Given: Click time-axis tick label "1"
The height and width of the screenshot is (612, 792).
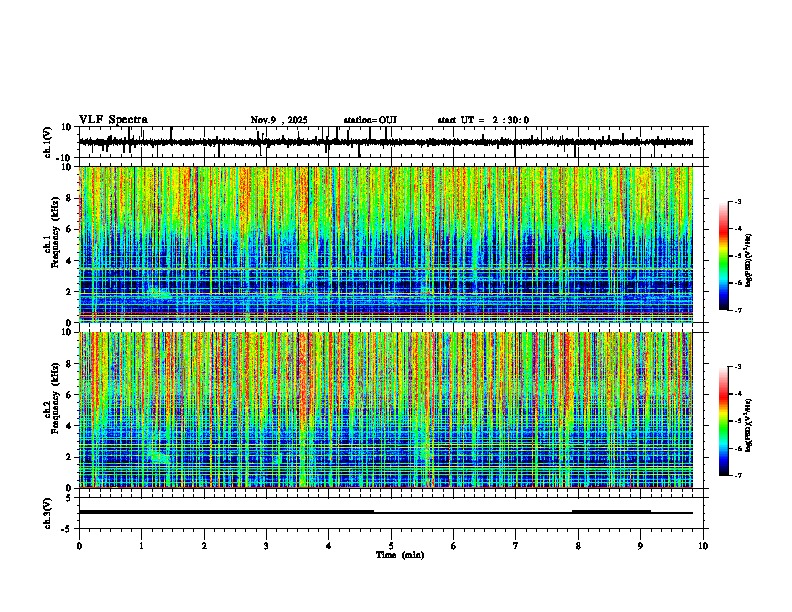Looking at the screenshot, I should [x=141, y=546].
